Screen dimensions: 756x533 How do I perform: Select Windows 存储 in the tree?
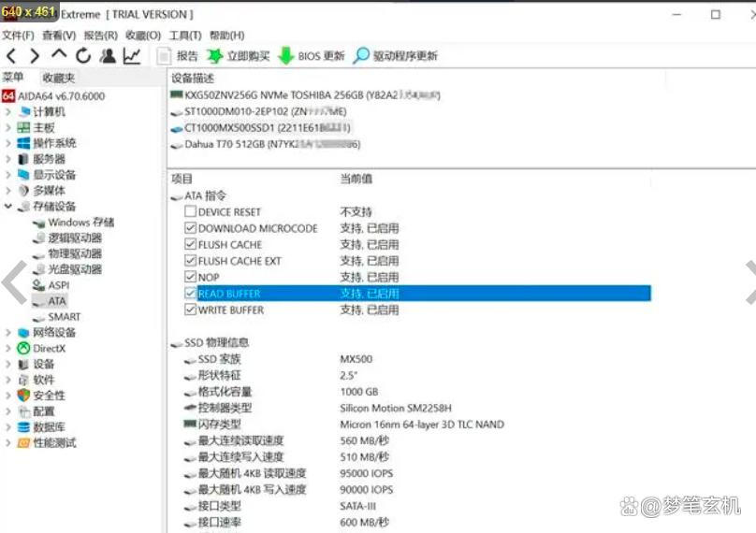[x=74, y=223]
